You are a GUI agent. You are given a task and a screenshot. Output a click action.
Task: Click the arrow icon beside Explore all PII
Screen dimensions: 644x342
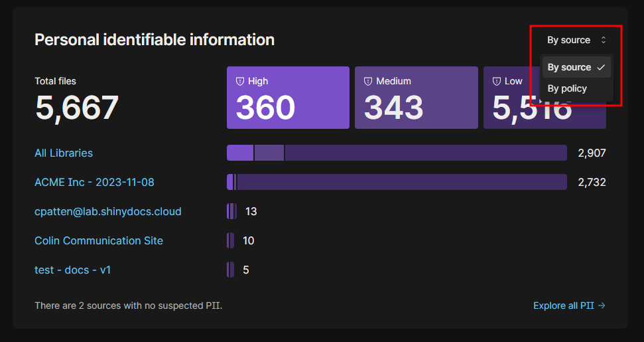tap(602, 305)
